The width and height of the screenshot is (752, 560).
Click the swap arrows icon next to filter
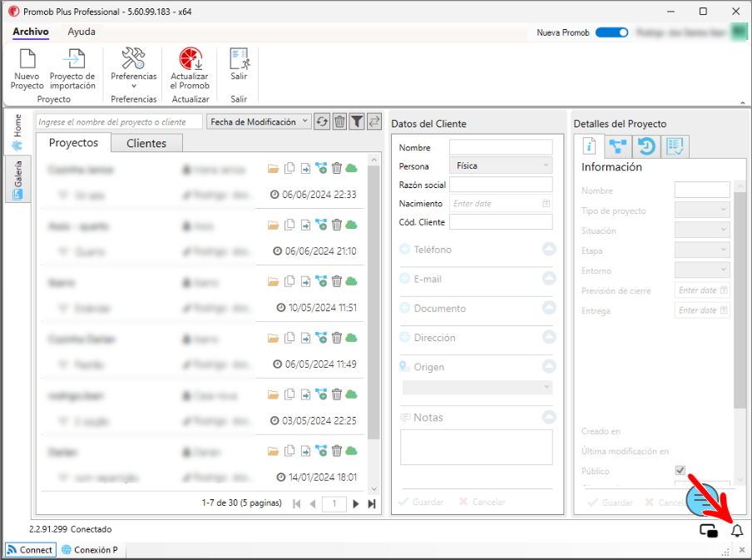(x=374, y=121)
